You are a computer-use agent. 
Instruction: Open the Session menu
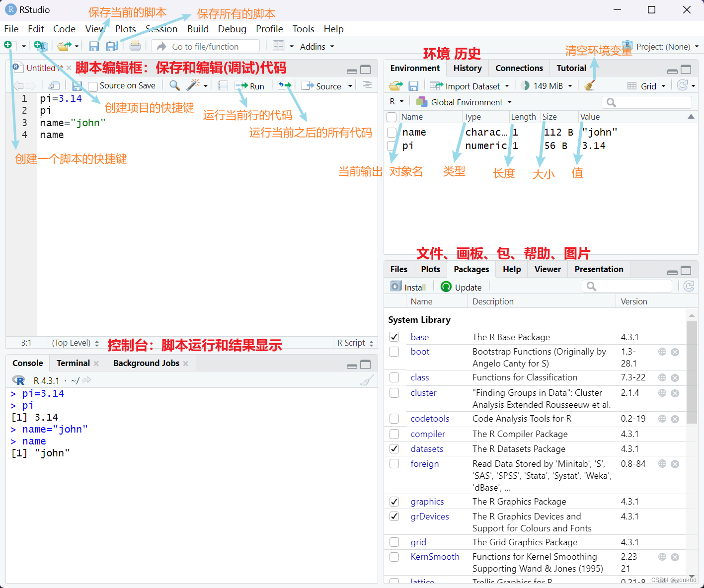pyautogui.click(x=161, y=29)
